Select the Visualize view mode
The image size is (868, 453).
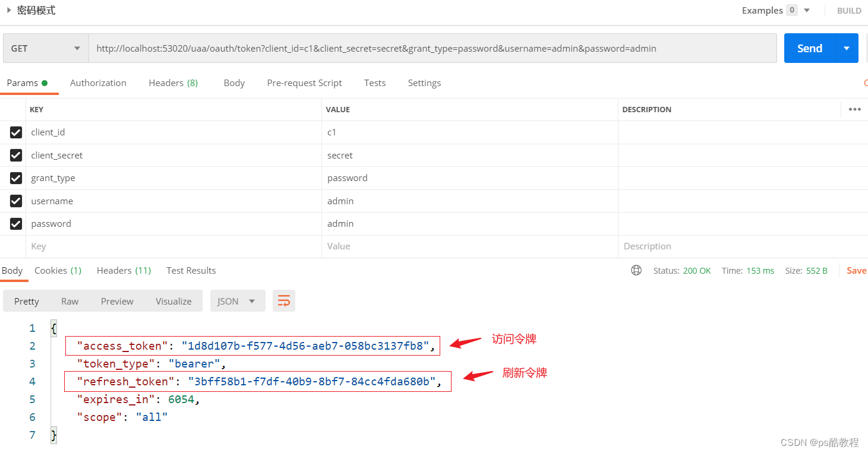[x=173, y=301]
